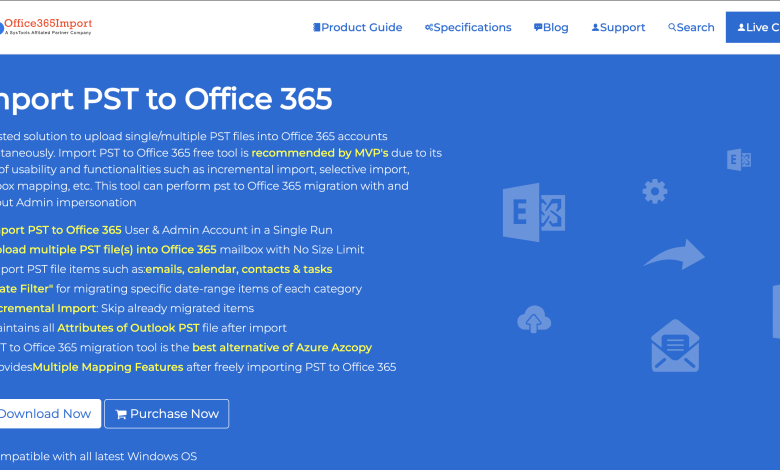Open the Specifications menu item

coord(468,27)
